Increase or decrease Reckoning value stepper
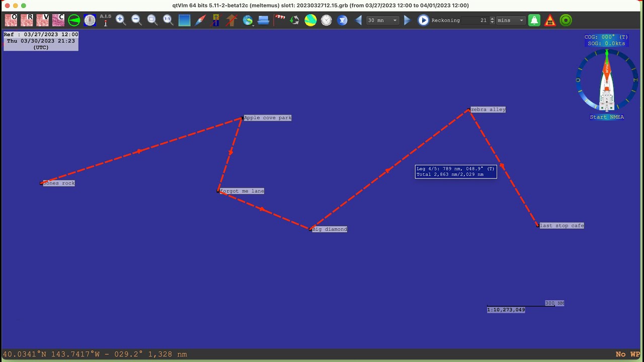 click(492, 20)
